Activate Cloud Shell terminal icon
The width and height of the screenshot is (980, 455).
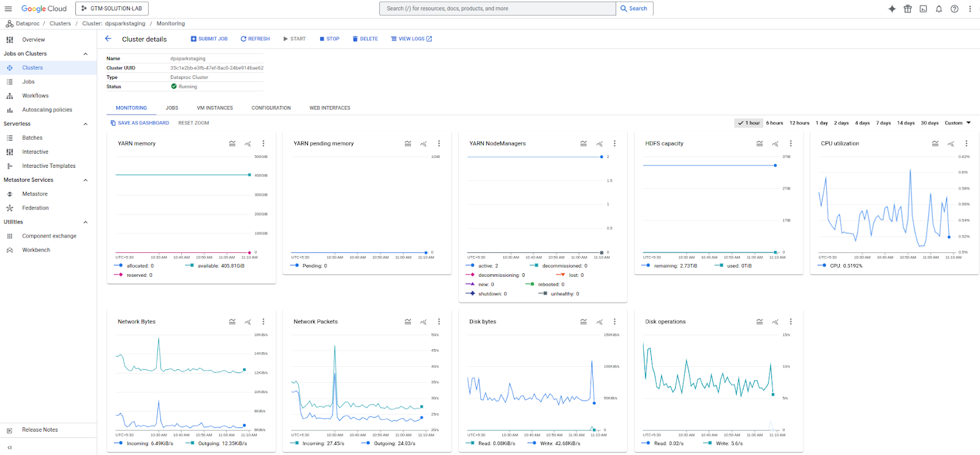point(923,9)
